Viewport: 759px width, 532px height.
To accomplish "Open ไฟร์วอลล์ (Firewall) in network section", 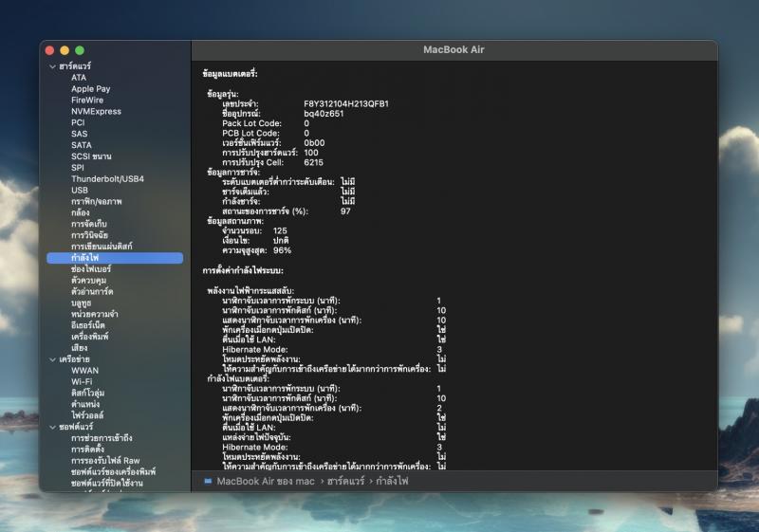I will 87,415.
